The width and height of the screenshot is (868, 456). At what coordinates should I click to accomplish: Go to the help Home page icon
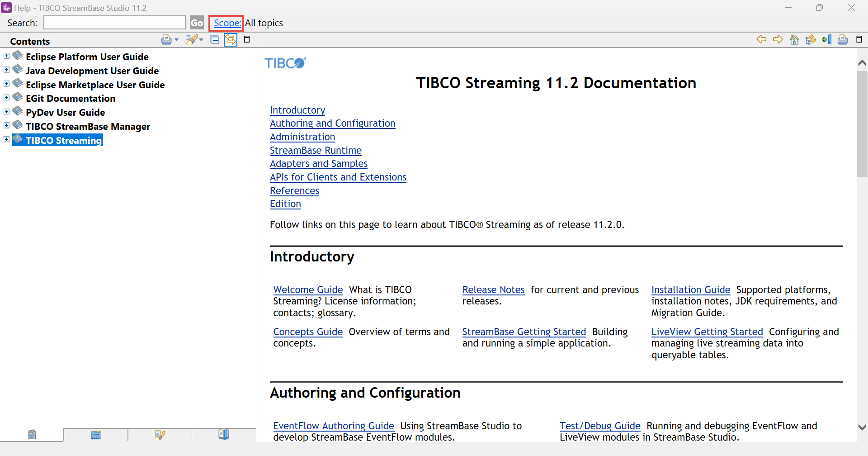[x=794, y=40]
